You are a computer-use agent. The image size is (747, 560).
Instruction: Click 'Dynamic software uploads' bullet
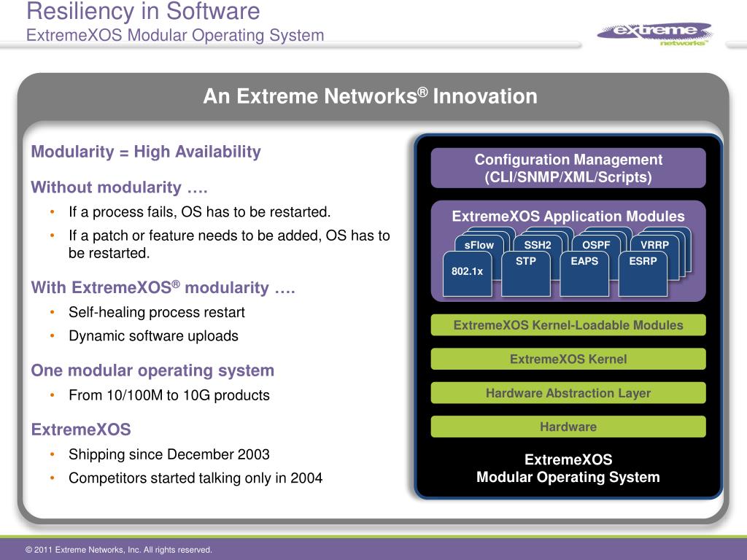(153, 336)
